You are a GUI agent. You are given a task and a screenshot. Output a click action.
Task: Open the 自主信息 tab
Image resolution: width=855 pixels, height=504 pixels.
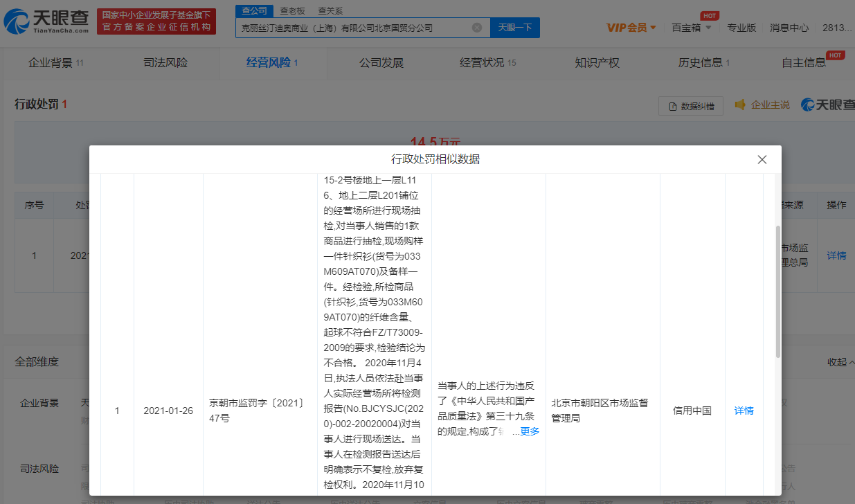(x=804, y=63)
